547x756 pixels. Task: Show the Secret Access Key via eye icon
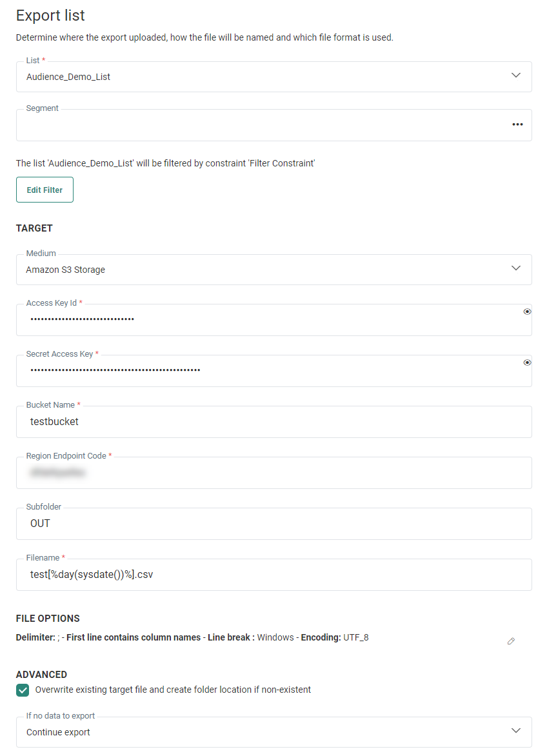[x=527, y=363]
